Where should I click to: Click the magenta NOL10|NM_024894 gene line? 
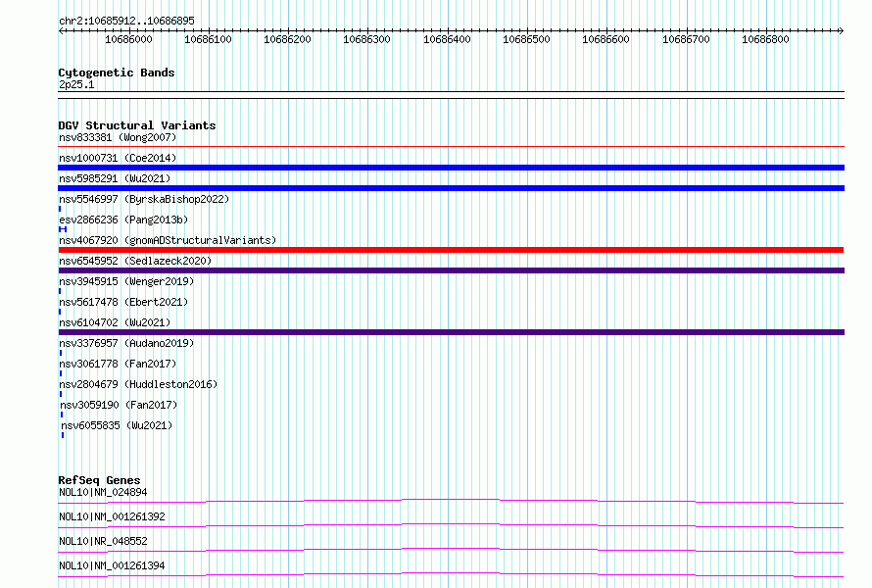click(451, 501)
